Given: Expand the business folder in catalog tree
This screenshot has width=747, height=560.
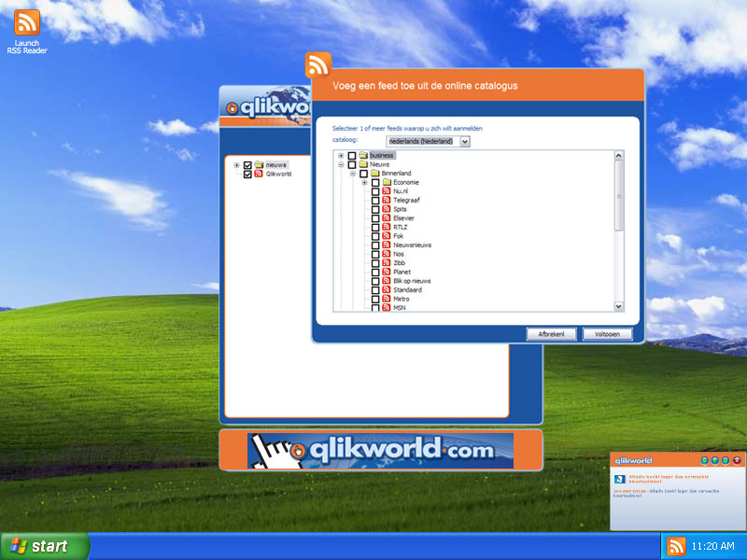Looking at the screenshot, I should (x=341, y=156).
